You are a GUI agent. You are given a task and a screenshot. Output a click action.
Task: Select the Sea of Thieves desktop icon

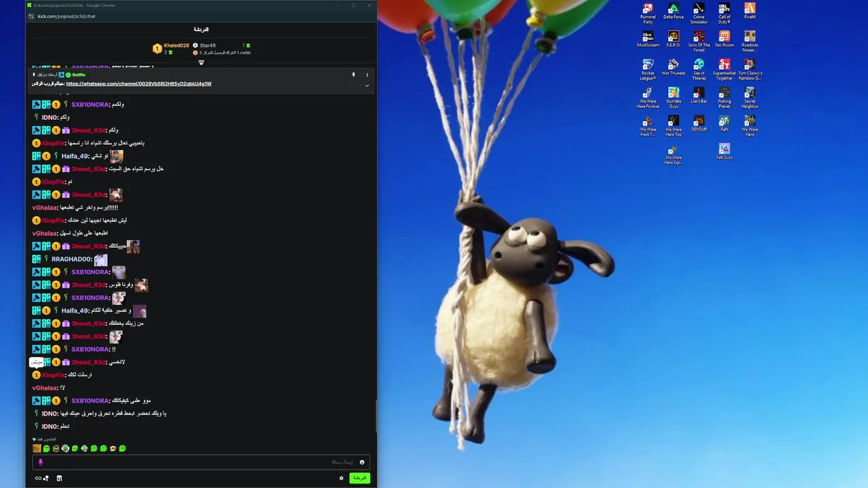click(x=699, y=70)
